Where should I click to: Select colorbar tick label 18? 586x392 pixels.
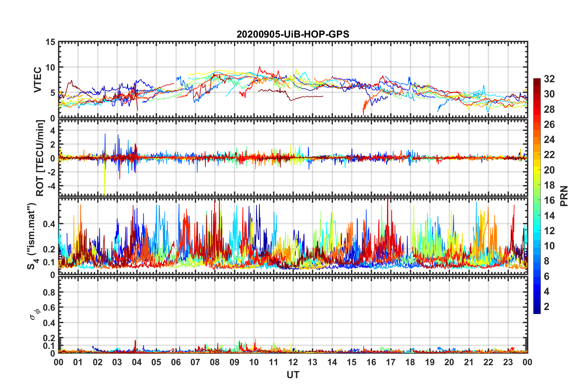point(549,185)
